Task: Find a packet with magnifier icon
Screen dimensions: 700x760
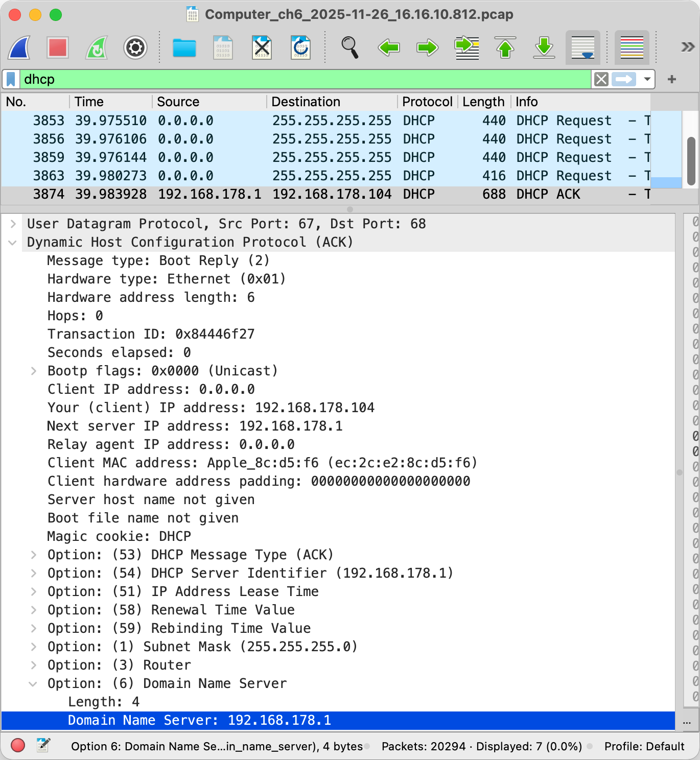Action: coord(349,48)
